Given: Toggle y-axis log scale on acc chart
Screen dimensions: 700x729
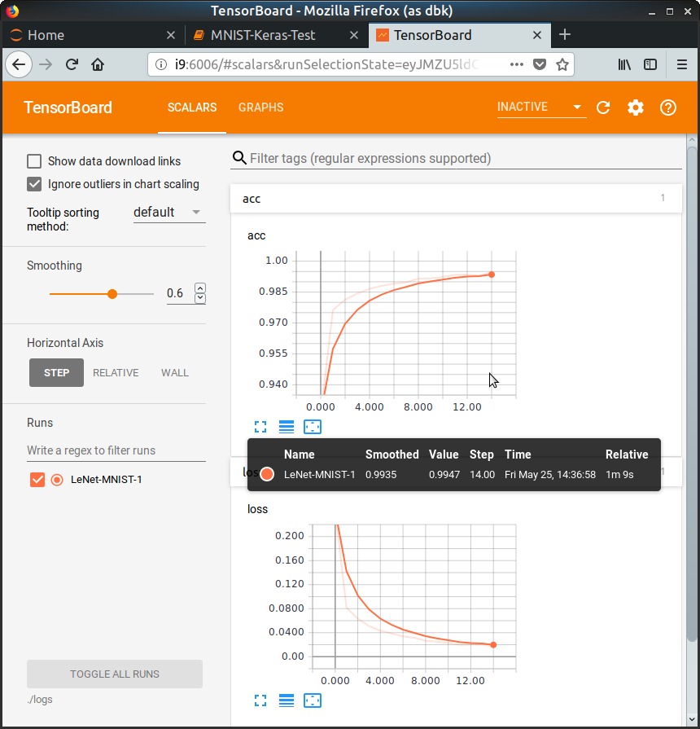Looking at the screenshot, I should click(x=287, y=427).
